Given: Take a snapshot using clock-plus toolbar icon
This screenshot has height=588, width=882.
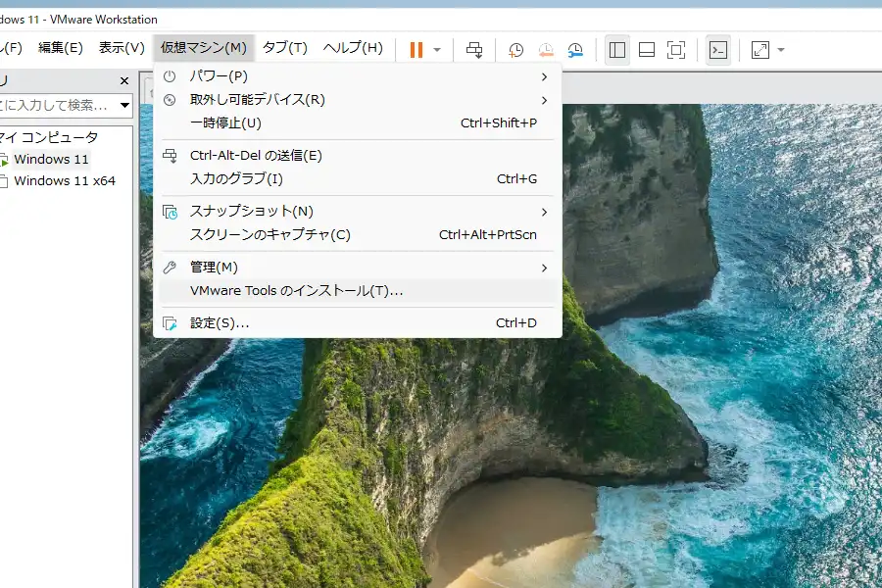Looking at the screenshot, I should pyautogui.click(x=515, y=50).
